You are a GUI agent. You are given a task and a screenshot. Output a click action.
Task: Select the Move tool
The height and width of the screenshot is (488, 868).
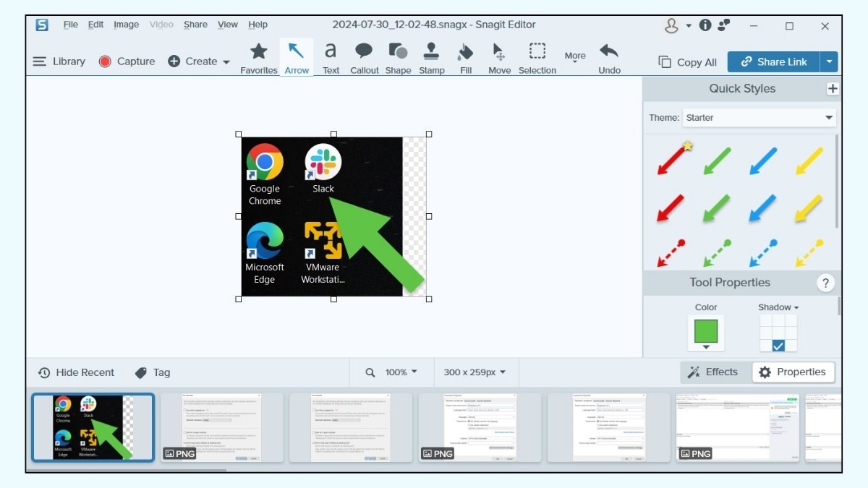pyautogui.click(x=499, y=58)
